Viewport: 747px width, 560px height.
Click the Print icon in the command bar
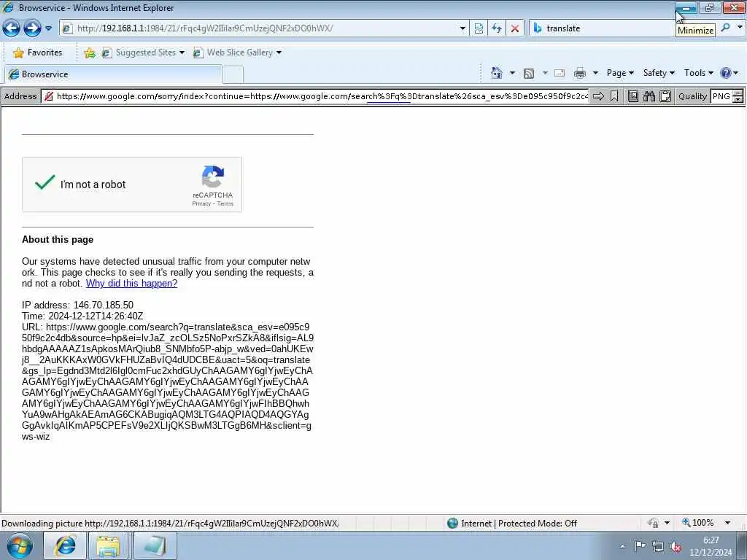(x=580, y=73)
